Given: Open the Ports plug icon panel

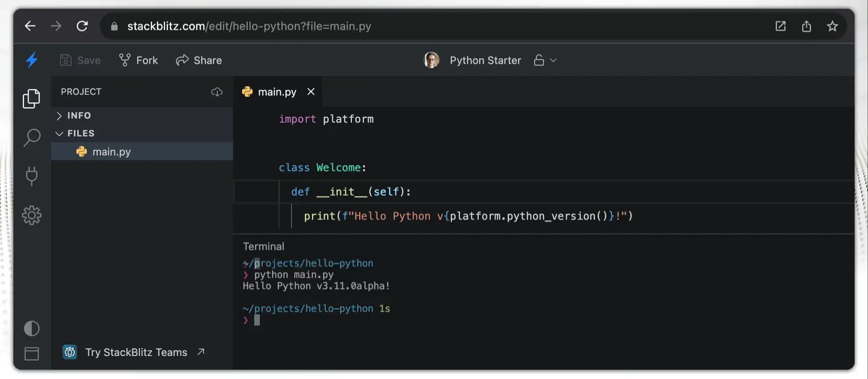Looking at the screenshot, I should pyautogui.click(x=32, y=176).
